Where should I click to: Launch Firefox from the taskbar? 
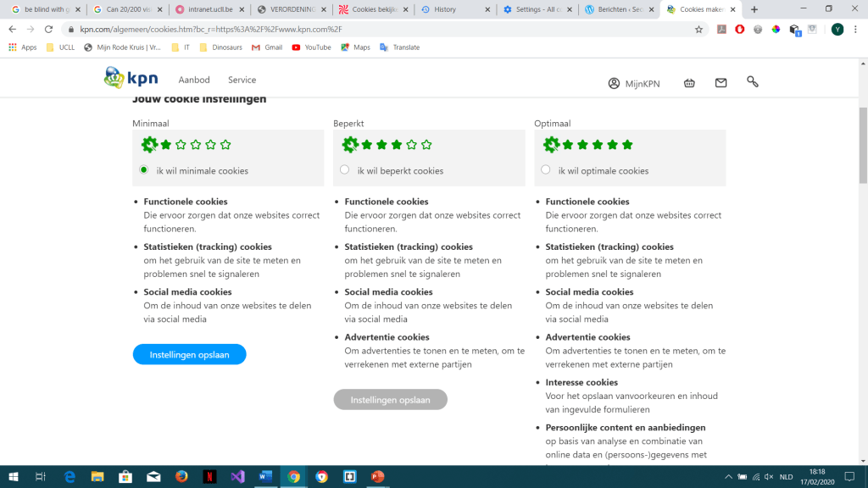181,476
